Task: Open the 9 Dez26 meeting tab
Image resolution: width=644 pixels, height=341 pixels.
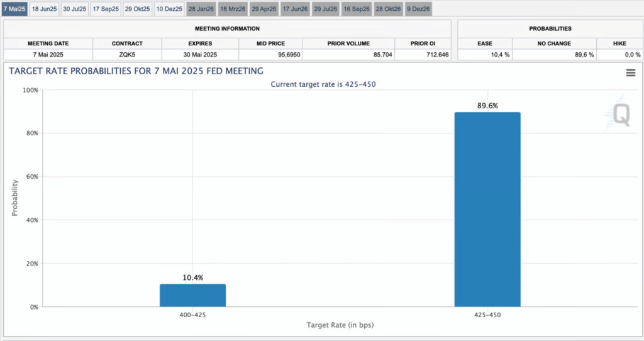Action: click(x=419, y=9)
